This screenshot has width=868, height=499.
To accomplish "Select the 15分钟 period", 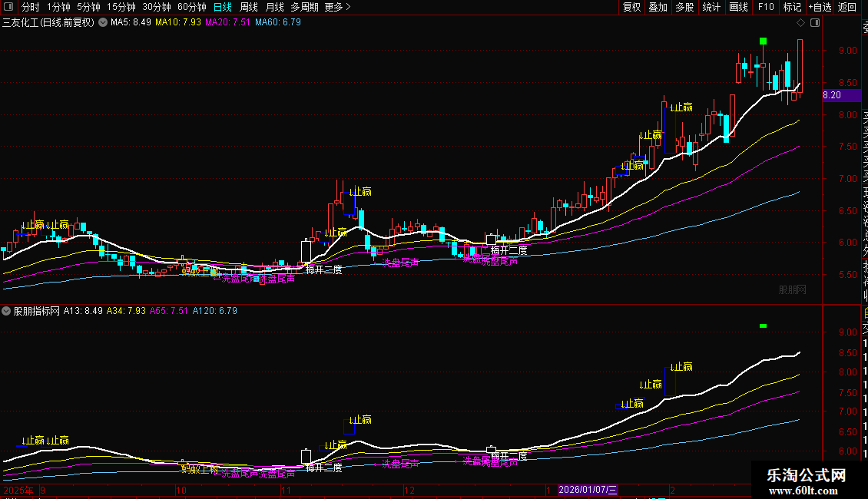I will [121, 7].
